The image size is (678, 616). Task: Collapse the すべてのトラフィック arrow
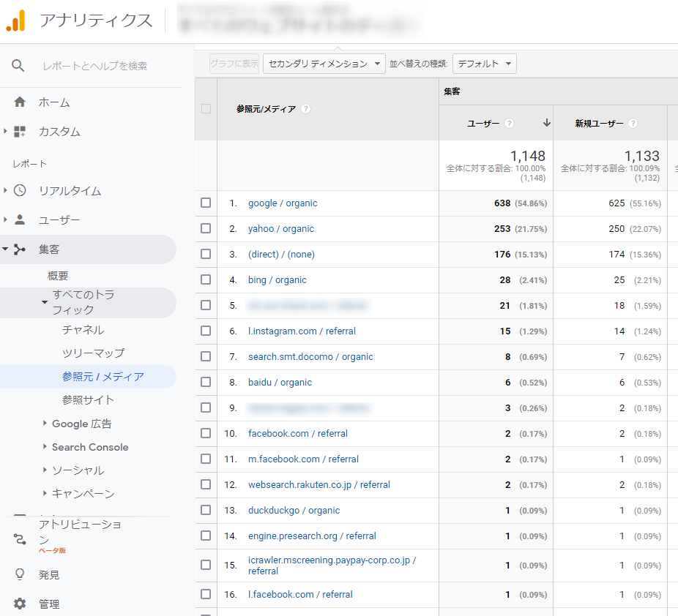point(45,302)
